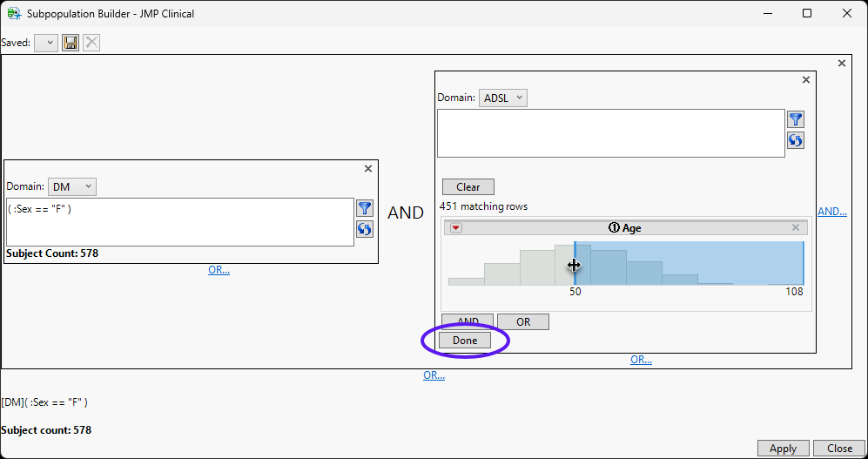Open the Saved subpopulations dropdown
The width and height of the screenshot is (868, 459).
tap(46, 43)
